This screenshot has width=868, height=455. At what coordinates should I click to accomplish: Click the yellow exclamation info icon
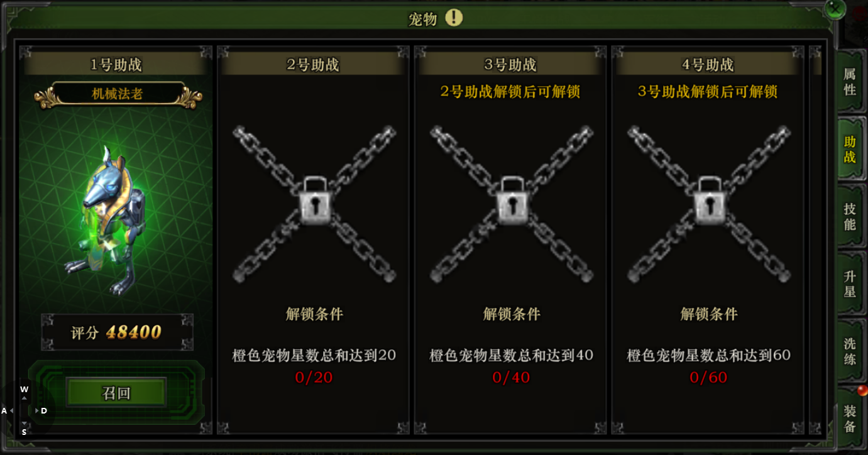(454, 18)
